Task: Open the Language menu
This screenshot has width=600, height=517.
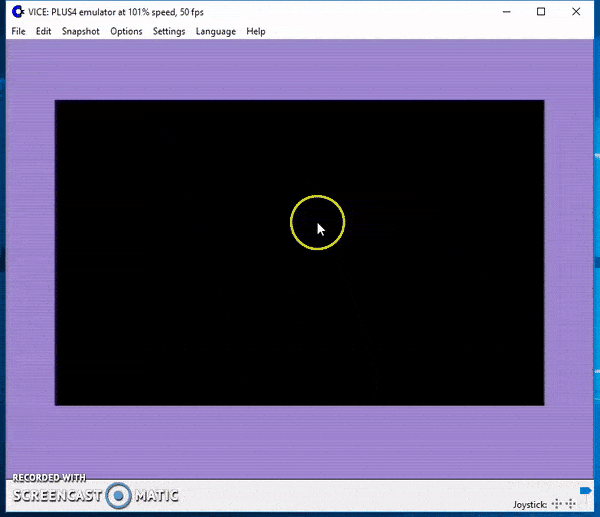Action: (x=216, y=31)
